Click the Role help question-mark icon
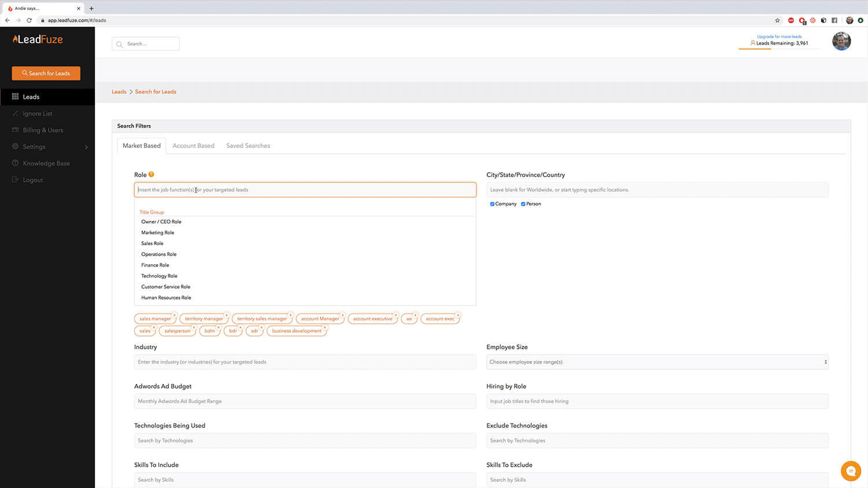The width and height of the screenshot is (868, 488). (x=151, y=174)
